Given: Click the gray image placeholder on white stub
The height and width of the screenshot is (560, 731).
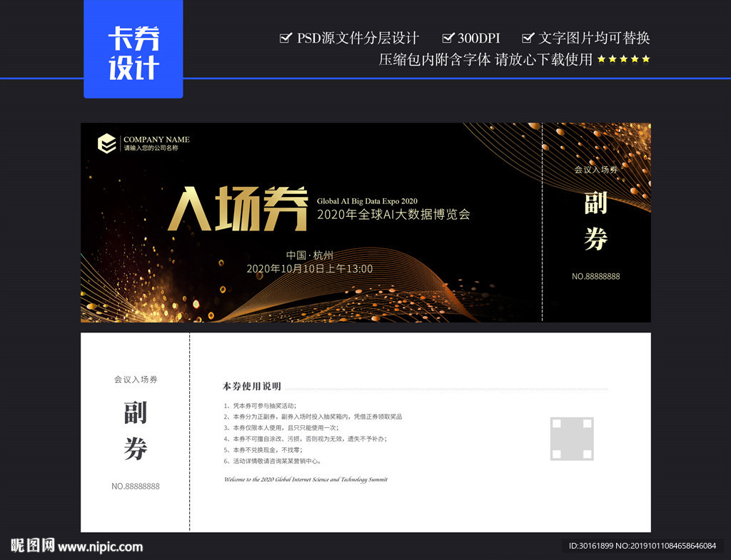Looking at the screenshot, I should (x=571, y=438).
